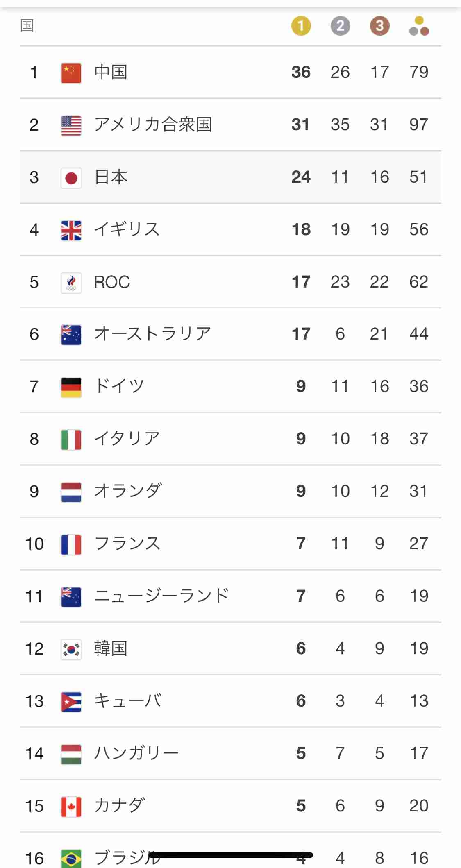Tap the Great Britain flag icon
The width and height of the screenshot is (461, 868).
click(x=71, y=230)
